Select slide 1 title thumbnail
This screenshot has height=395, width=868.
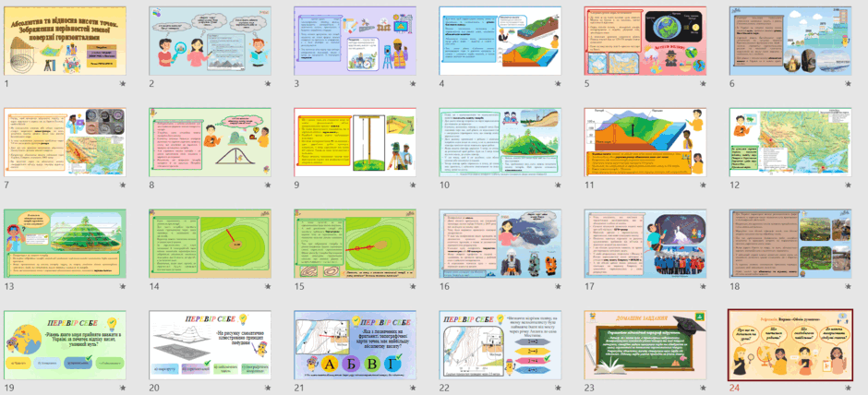tap(65, 41)
